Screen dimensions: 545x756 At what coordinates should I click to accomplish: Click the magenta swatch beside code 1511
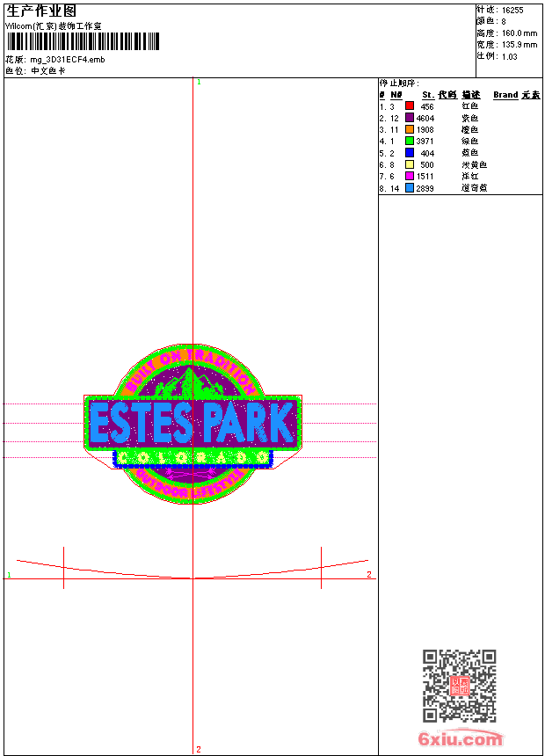pyautogui.click(x=410, y=176)
